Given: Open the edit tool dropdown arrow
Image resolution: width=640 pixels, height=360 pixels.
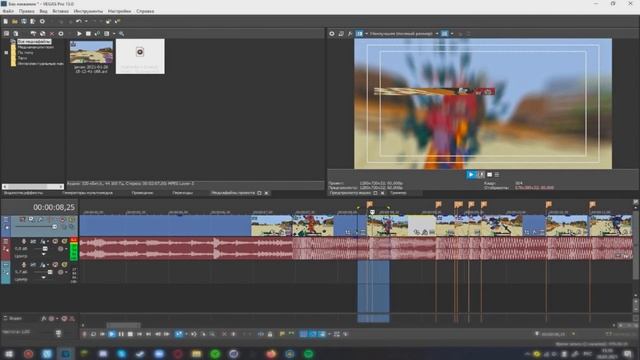Looking at the screenshot, I should 186,334.
